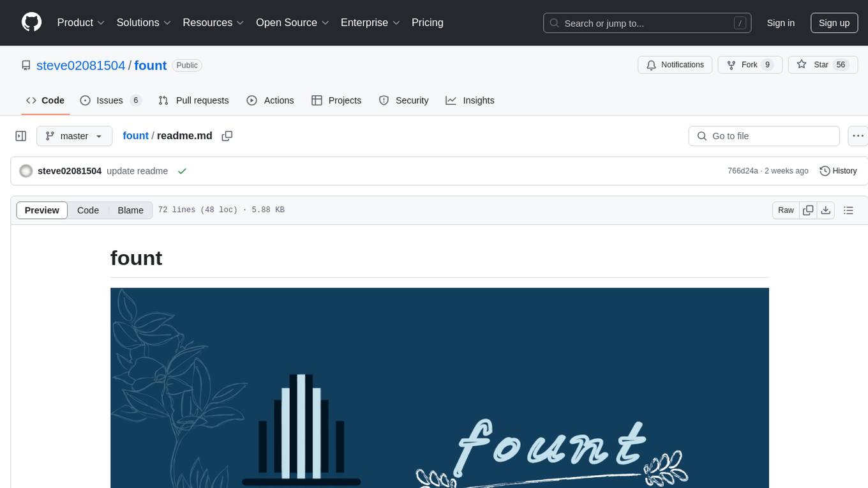Select the Blame view

point(131,210)
